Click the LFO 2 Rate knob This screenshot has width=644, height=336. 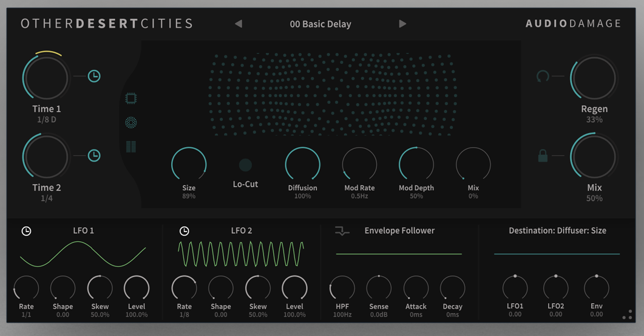(184, 288)
